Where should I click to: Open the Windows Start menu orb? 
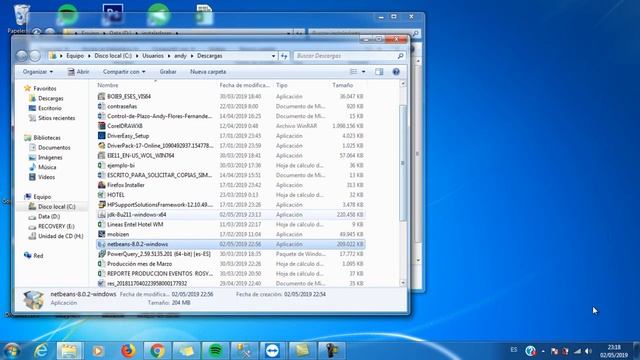11,351
